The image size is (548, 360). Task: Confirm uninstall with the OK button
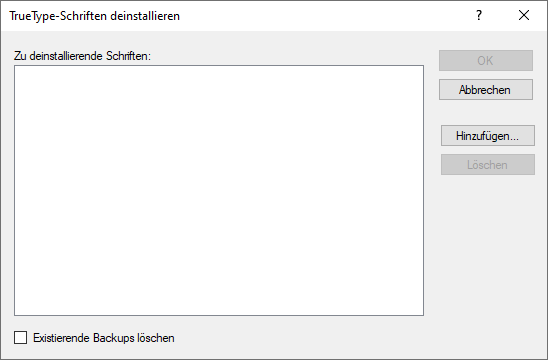coord(486,60)
